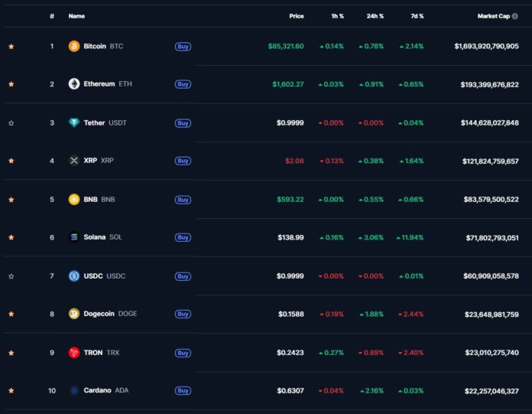The width and height of the screenshot is (532, 414).
Task: Click the XRP coin logo icon
Action: (74, 161)
